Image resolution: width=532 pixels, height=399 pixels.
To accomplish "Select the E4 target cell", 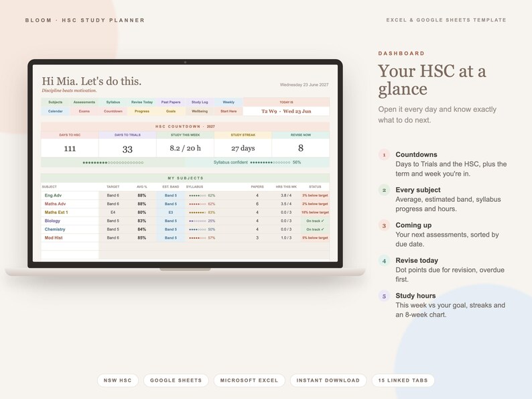I will click(113, 213).
